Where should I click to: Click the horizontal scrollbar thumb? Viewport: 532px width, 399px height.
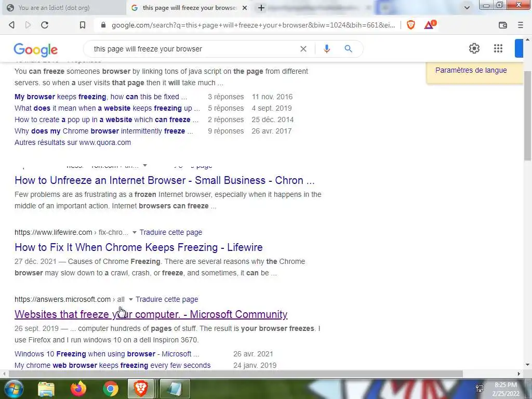point(235,374)
